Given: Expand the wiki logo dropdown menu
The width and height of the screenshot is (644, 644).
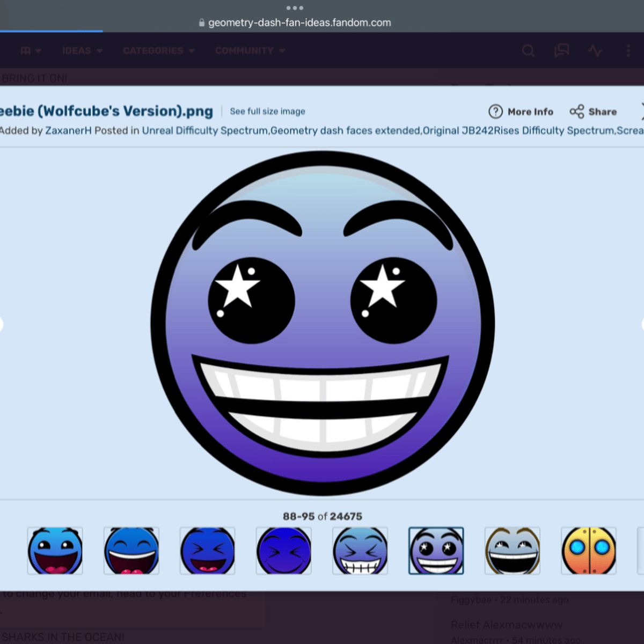Looking at the screenshot, I should (31, 51).
